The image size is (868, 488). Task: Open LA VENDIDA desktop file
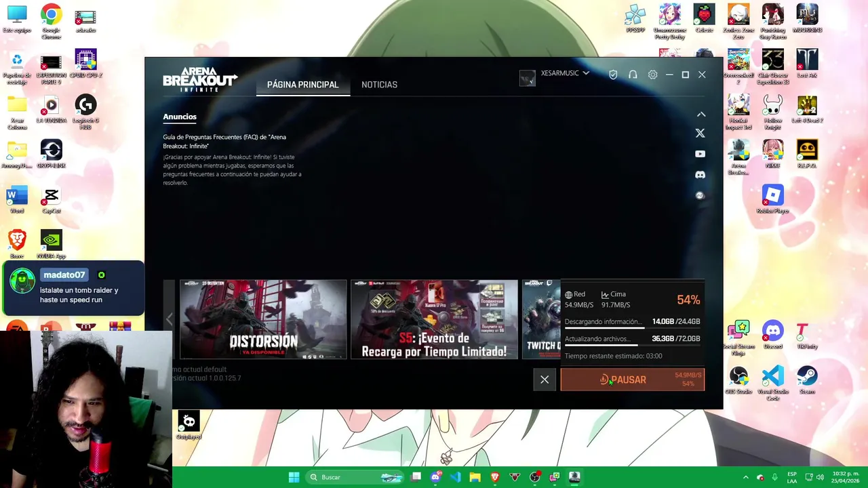(x=51, y=109)
